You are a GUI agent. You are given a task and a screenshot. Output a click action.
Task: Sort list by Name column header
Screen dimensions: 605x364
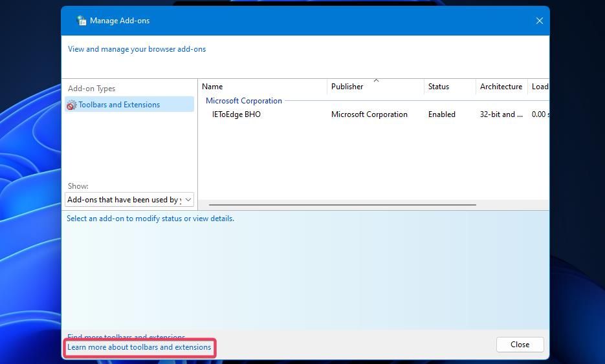click(262, 87)
